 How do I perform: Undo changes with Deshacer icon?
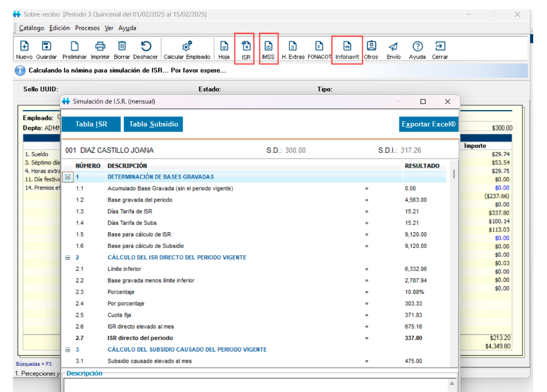coord(145,46)
